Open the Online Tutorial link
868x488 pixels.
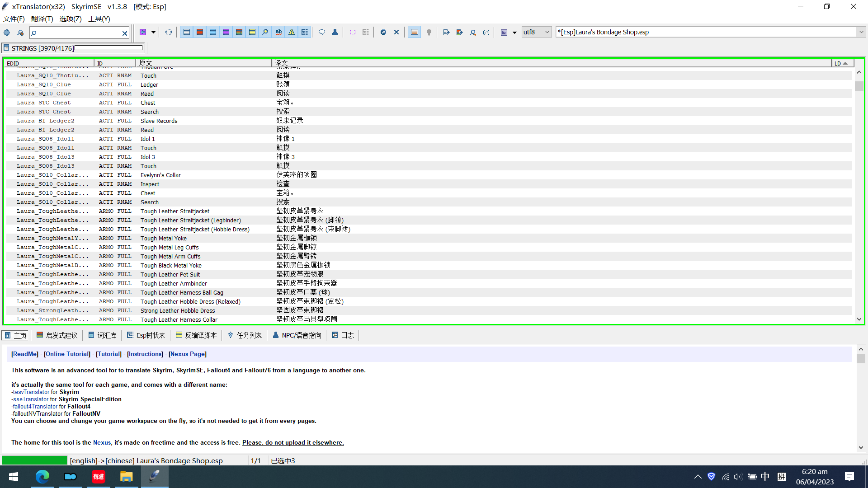click(67, 354)
